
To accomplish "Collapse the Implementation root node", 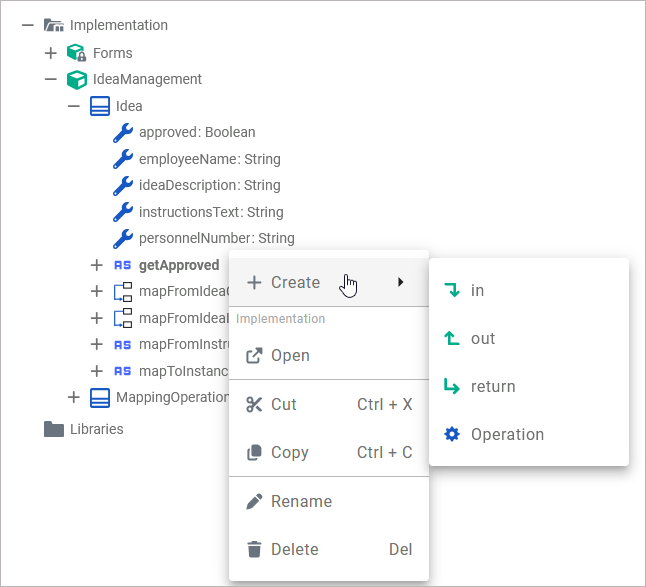I will [x=28, y=25].
